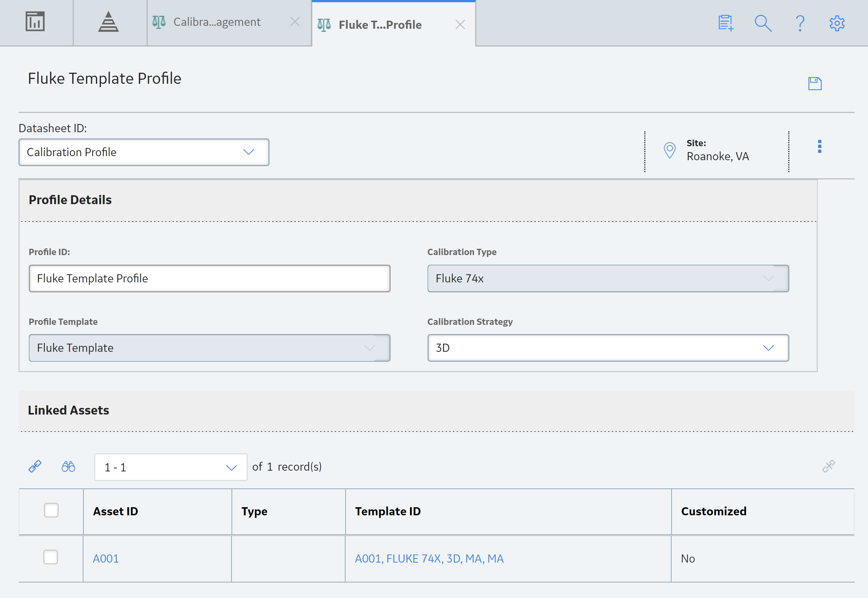Image resolution: width=868 pixels, height=598 pixels.
Task: Click the unlink asset icon at right
Action: pyautogui.click(x=828, y=466)
